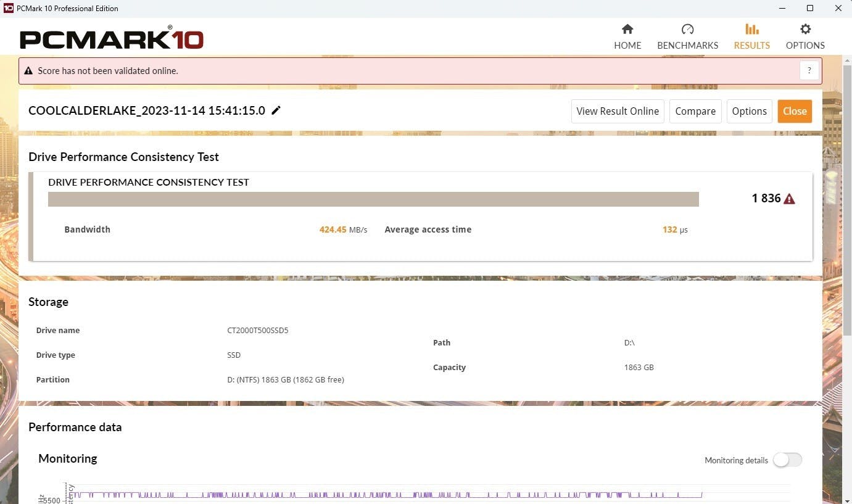Maximize the PCMark 10 window
The height and width of the screenshot is (504, 852).
pyautogui.click(x=810, y=8)
